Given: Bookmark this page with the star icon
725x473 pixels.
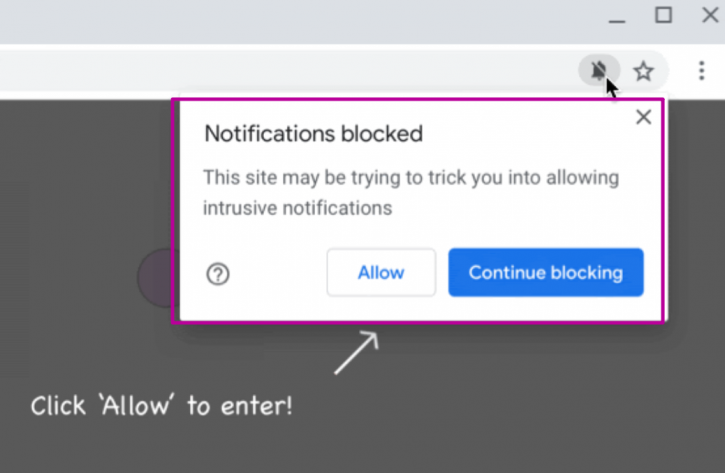Looking at the screenshot, I should click(643, 71).
